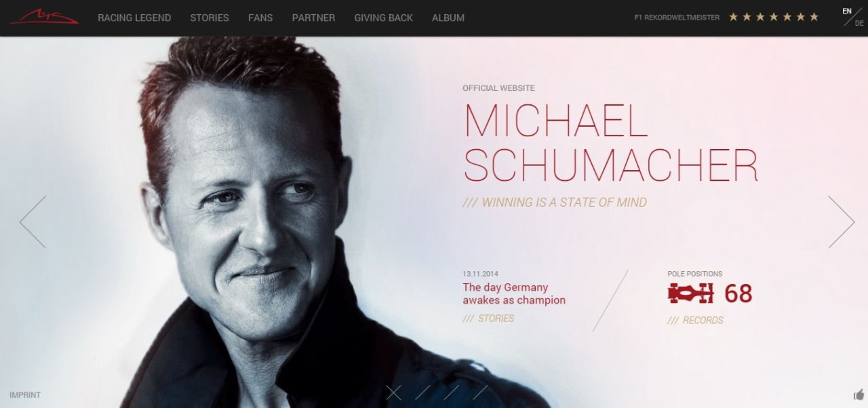The height and width of the screenshot is (408, 868).
Task: Select the last slash slide indicator
Action: [480, 392]
